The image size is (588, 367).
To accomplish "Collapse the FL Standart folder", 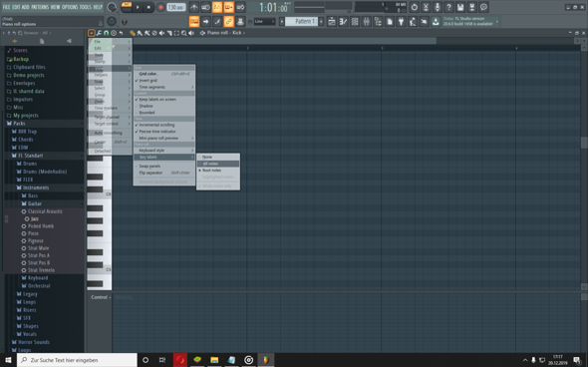I will tap(44, 156).
